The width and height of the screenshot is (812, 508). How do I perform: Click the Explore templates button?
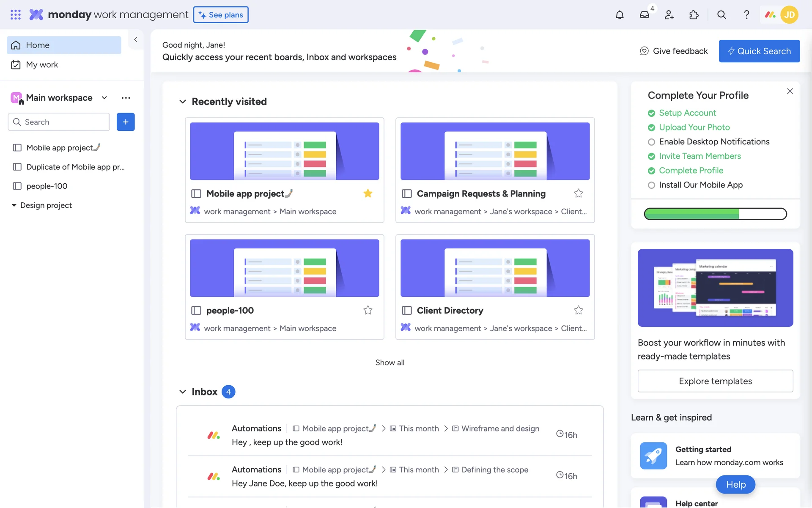click(x=715, y=381)
